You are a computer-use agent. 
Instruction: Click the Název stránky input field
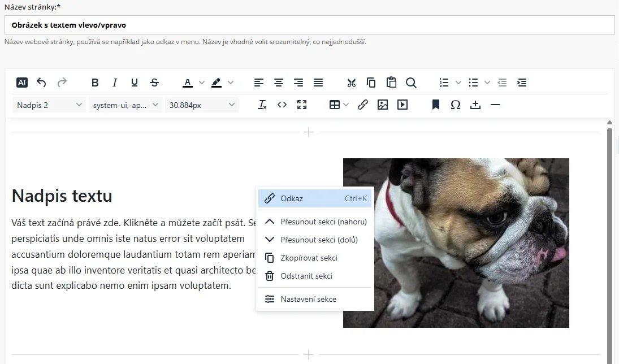(x=309, y=25)
